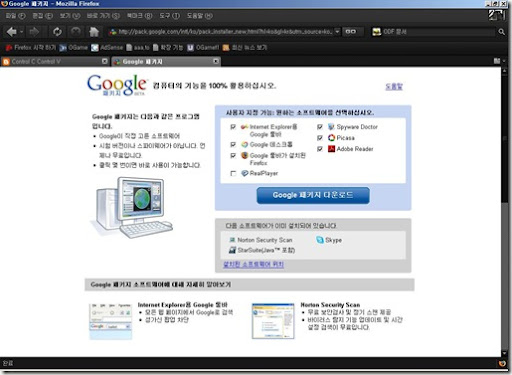This screenshot has height=375, width=512.
Task: Open the bookmarks menu item (B)
Action: (139, 16)
